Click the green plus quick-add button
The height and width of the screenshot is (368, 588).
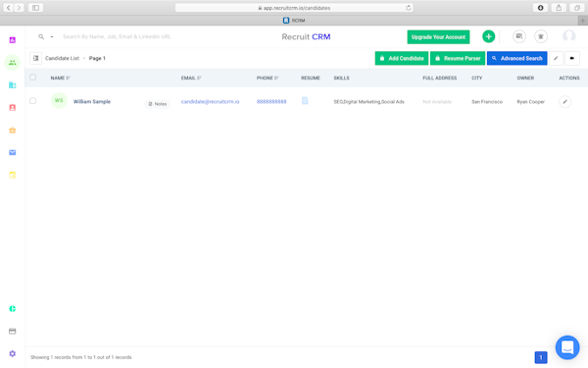pyautogui.click(x=488, y=36)
